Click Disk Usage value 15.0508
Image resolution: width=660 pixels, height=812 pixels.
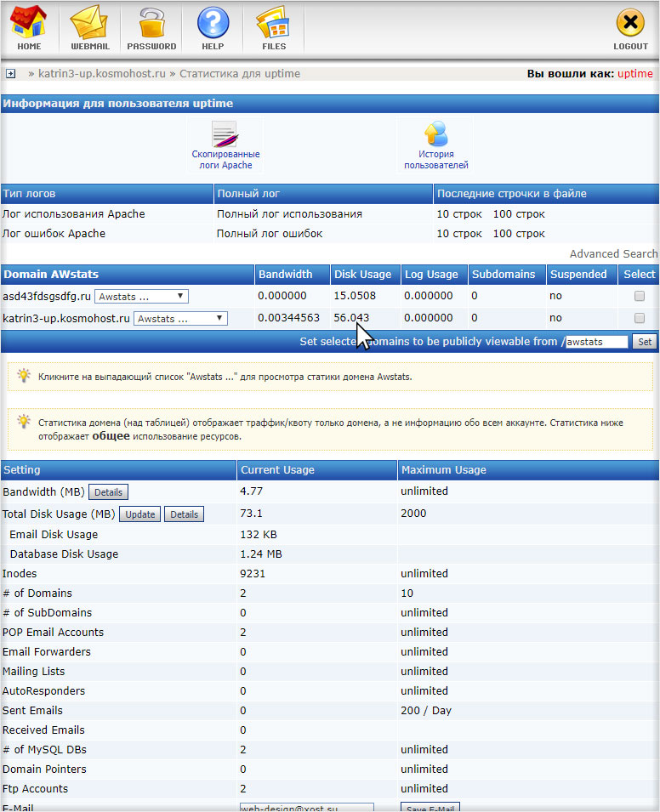pyautogui.click(x=355, y=296)
